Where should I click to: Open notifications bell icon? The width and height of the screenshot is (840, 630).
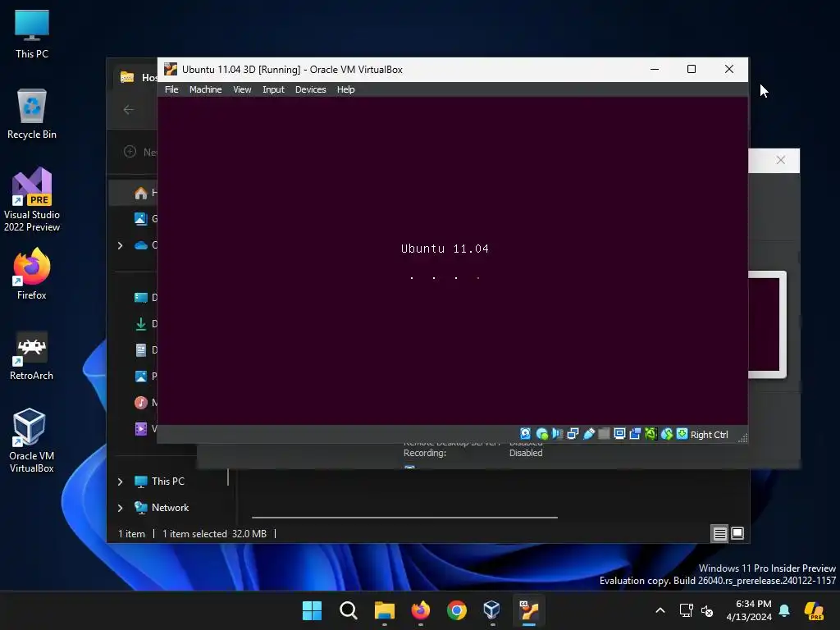pyautogui.click(x=784, y=610)
